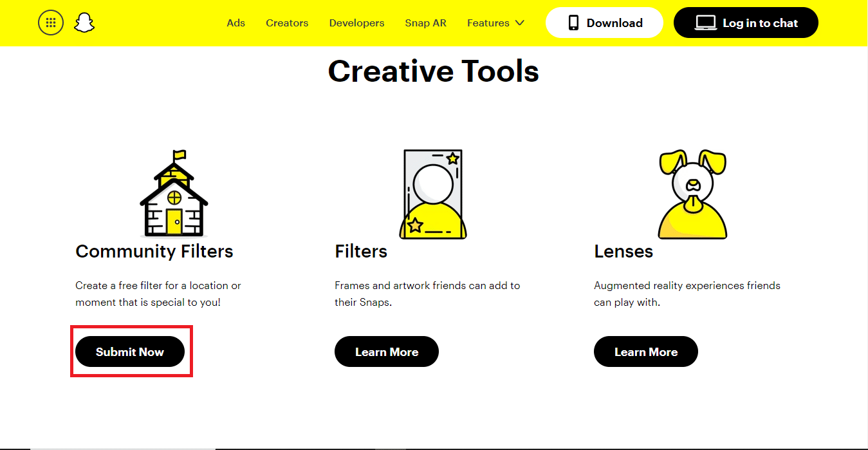868x450 pixels.
Task: Click the Download button text
Action: (x=614, y=23)
